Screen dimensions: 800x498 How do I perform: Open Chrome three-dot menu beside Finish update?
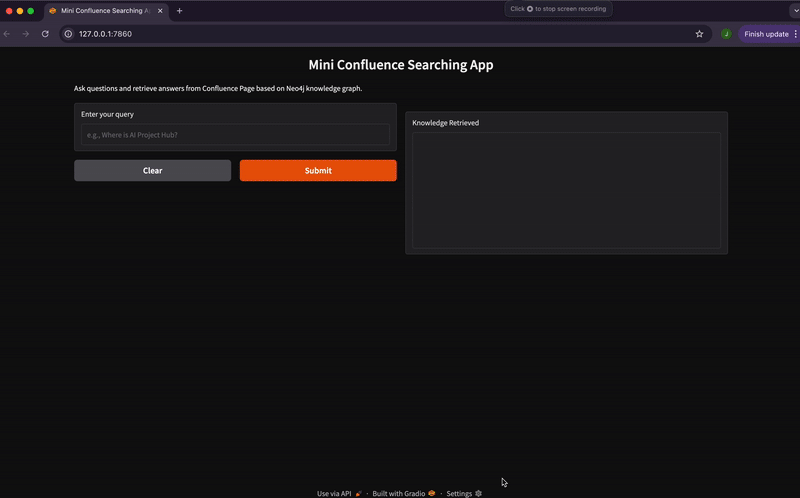(795, 34)
